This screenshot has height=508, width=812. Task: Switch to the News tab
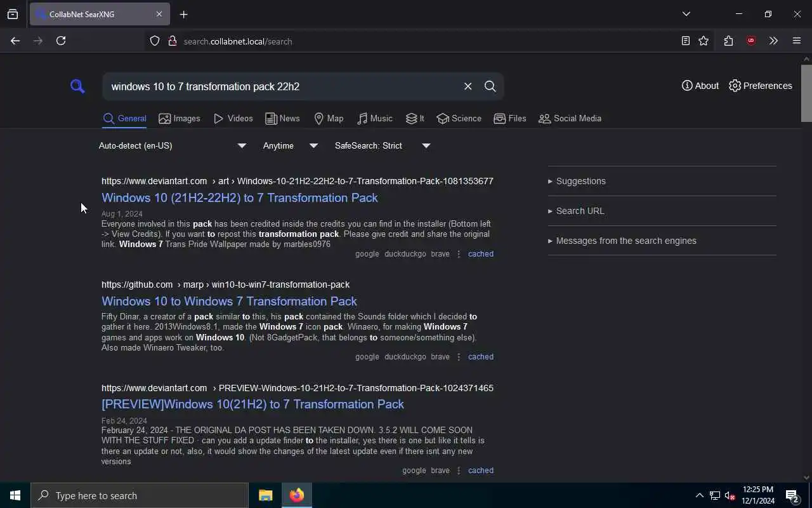click(282, 119)
